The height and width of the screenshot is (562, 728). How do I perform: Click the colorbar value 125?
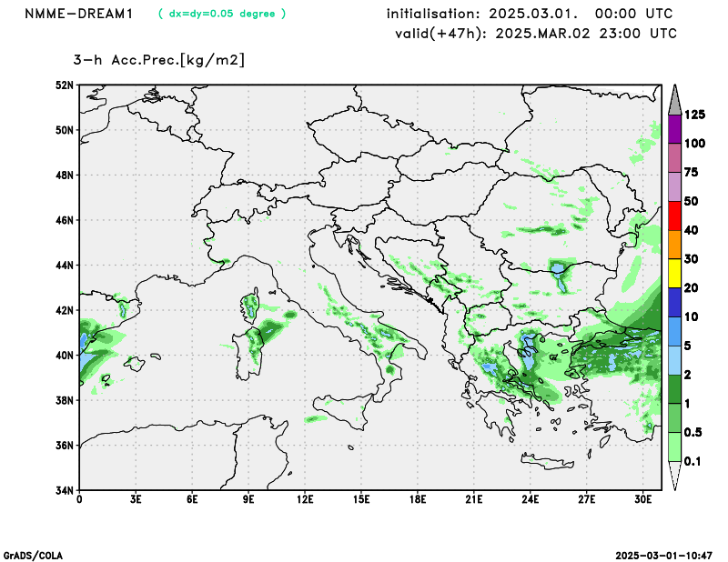tap(695, 115)
